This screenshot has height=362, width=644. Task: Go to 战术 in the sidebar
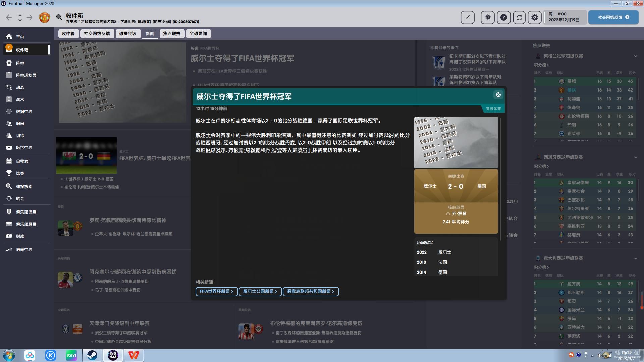[20, 100]
